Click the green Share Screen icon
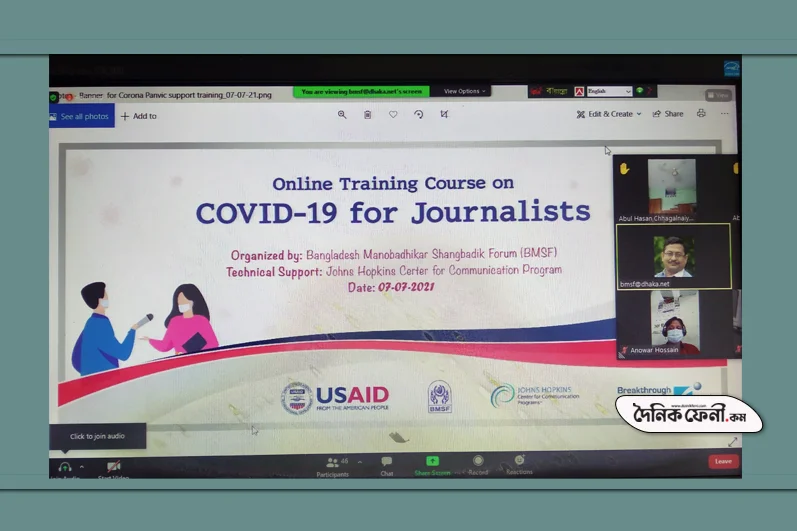This screenshot has height=531, width=797. coord(432,462)
